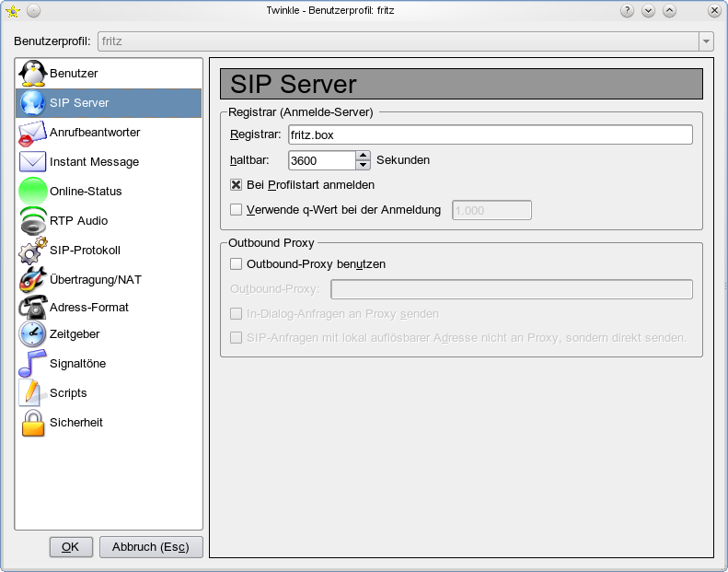
Task: Click the telephone Adress-Format icon
Action: pyautogui.click(x=32, y=307)
